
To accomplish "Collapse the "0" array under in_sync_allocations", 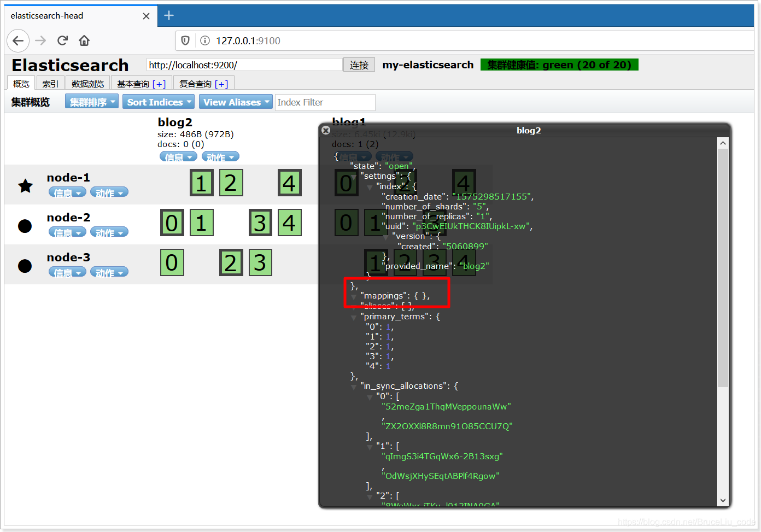I will [370, 397].
